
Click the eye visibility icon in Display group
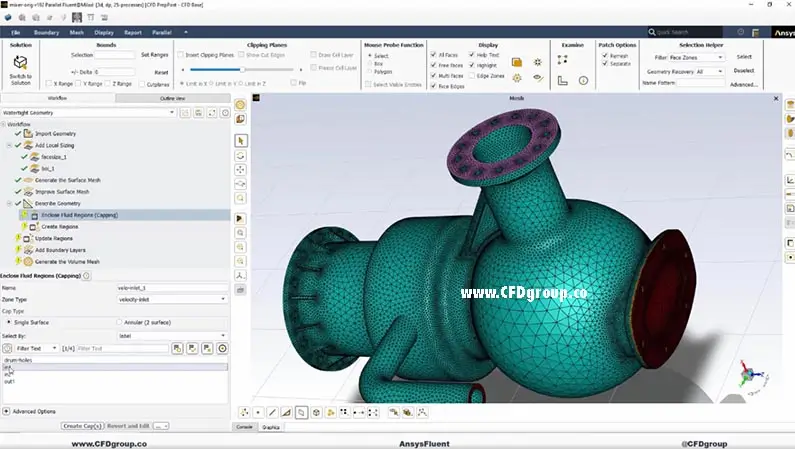point(538,78)
